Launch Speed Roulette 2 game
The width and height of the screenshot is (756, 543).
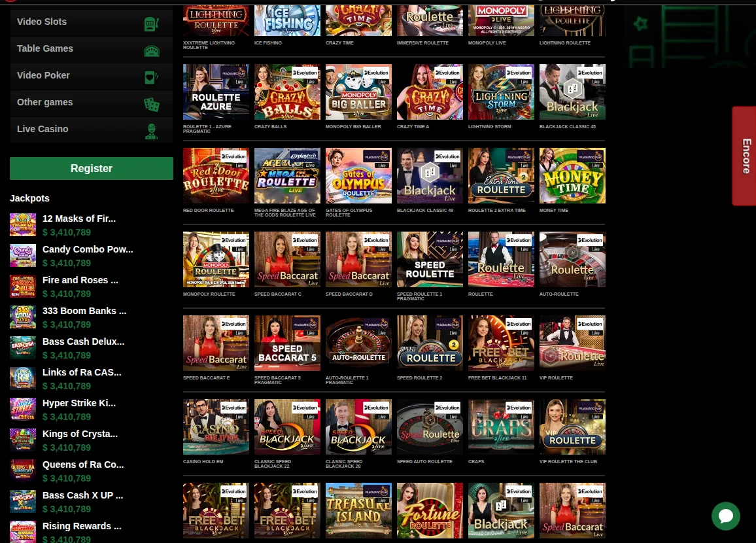[430, 343]
